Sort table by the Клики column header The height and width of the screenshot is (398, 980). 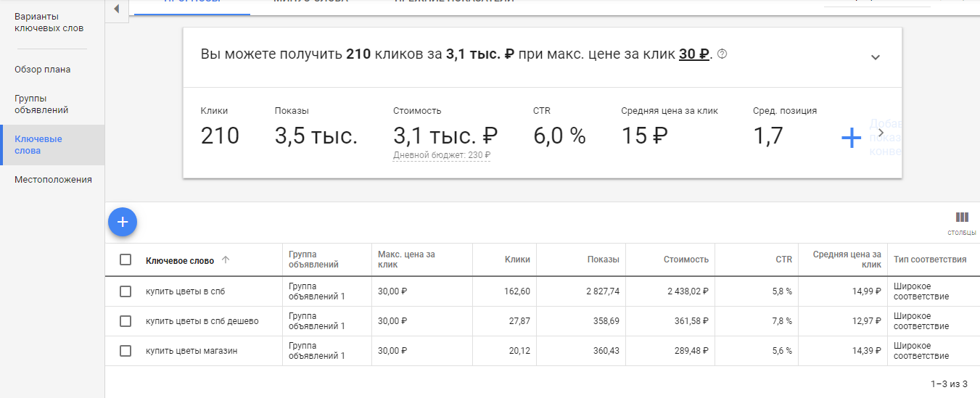coord(517,260)
